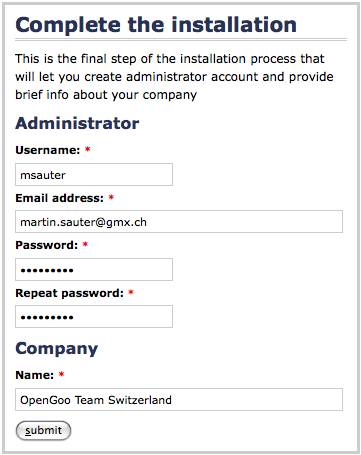
Task: Click the required asterisk next to Password
Action: click(x=85, y=244)
